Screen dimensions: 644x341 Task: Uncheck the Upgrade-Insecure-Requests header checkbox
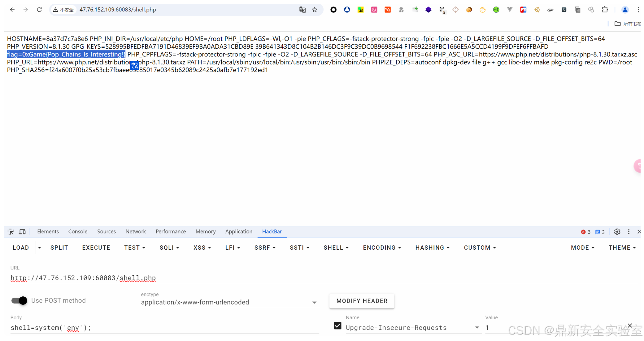[x=337, y=326]
